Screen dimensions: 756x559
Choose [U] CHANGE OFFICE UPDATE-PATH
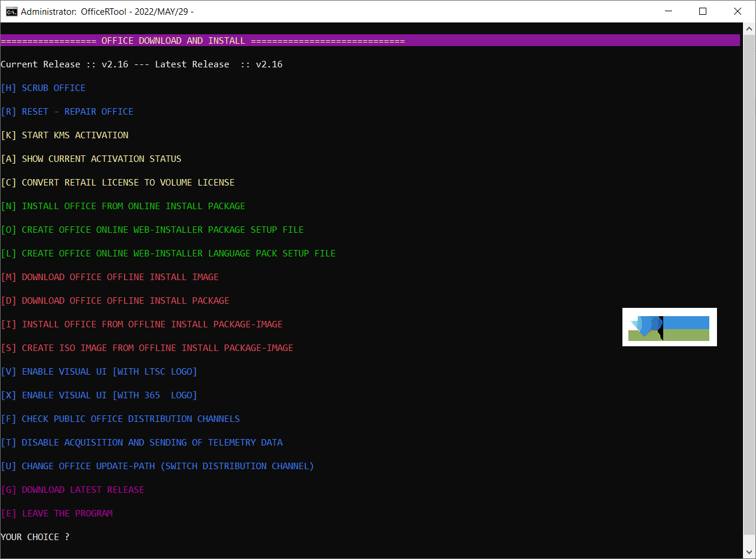[158, 466]
